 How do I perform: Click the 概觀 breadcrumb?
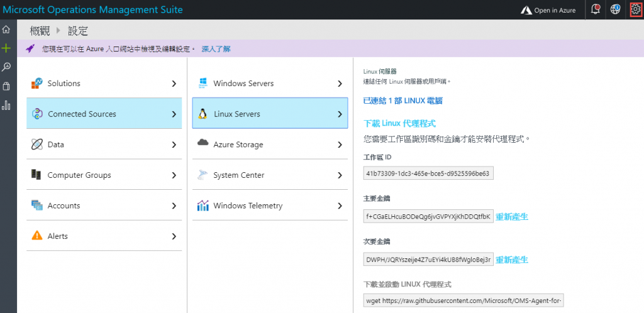pos(40,31)
